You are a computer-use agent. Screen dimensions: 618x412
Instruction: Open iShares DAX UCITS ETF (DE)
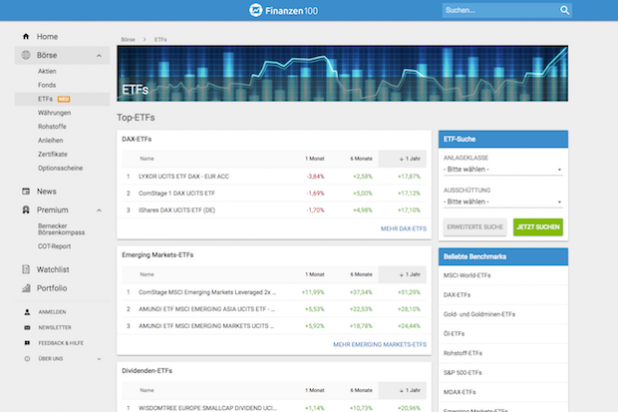[274, 210]
